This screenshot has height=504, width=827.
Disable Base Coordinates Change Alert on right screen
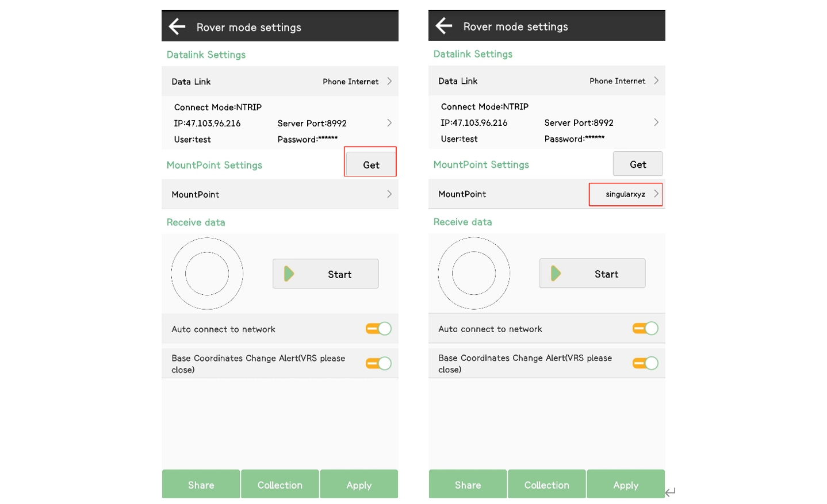[x=645, y=363]
